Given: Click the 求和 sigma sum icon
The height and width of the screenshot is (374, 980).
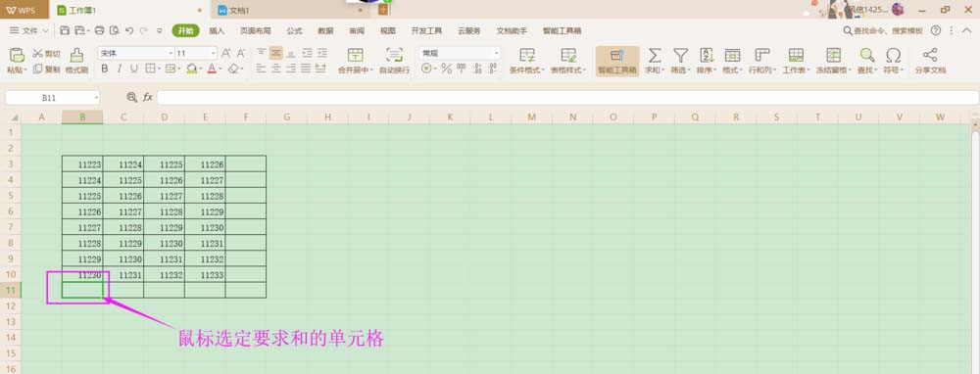Looking at the screenshot, I should point(654,56).
